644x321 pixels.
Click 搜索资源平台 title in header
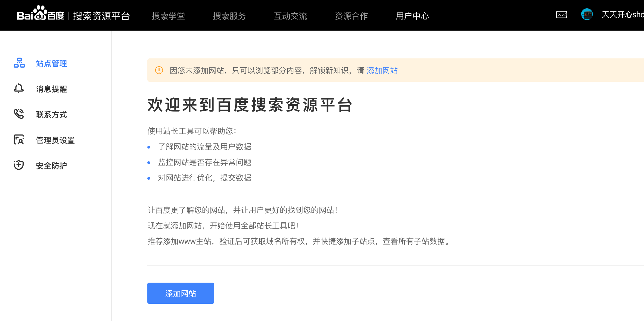(x=101, y=16)
